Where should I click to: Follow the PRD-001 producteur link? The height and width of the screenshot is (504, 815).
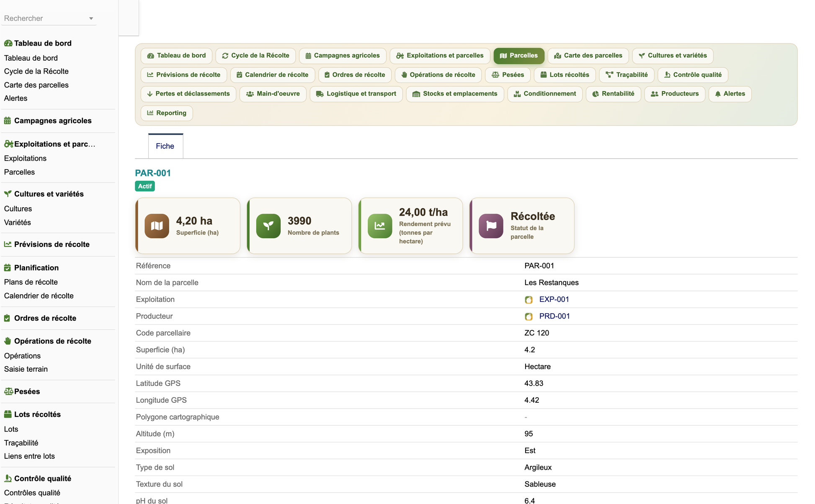tap(555, 316)
